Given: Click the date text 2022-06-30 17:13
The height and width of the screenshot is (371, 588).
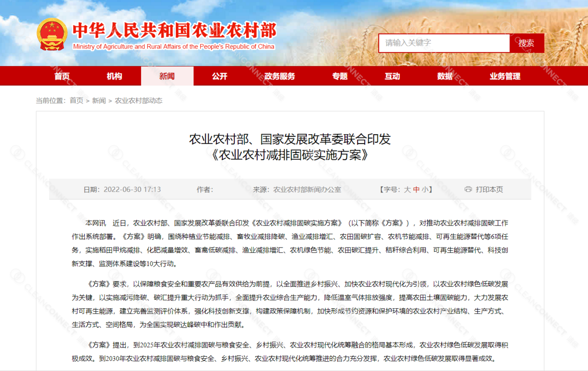Looking at the screenshot, I should [x=132, y=190].
